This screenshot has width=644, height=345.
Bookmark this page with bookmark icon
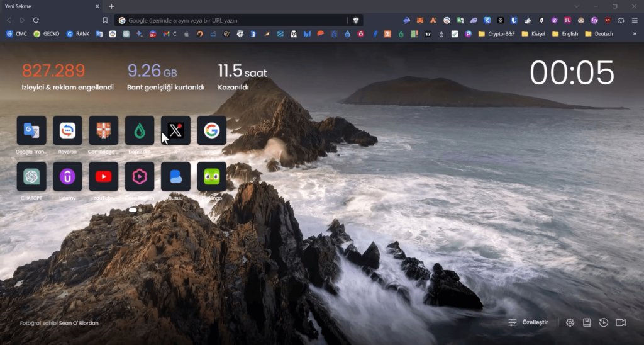(105, 20)
